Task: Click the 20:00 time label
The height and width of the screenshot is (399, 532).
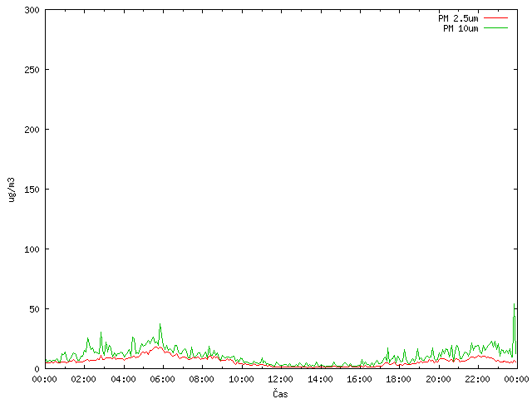Action: [438, 379]
